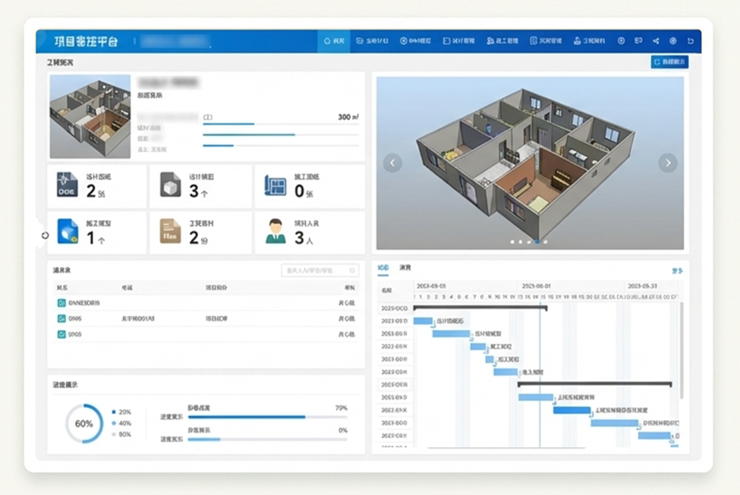Show the previous 3D model image with the left arrow
Image resolution: width=740 pixels, height=495 pixels.
tap(393, 163)
